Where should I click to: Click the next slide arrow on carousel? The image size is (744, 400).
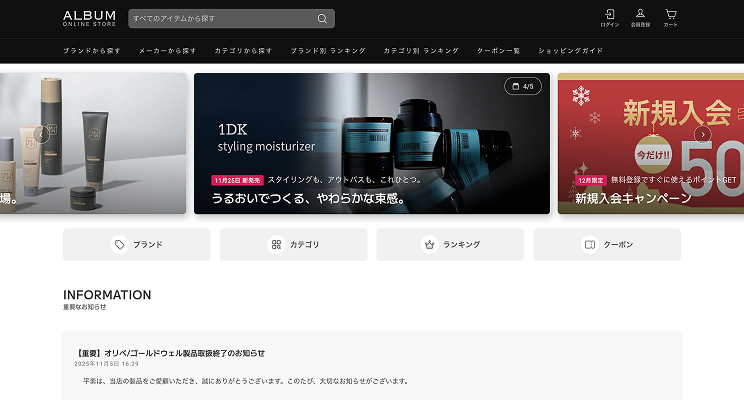703,134
